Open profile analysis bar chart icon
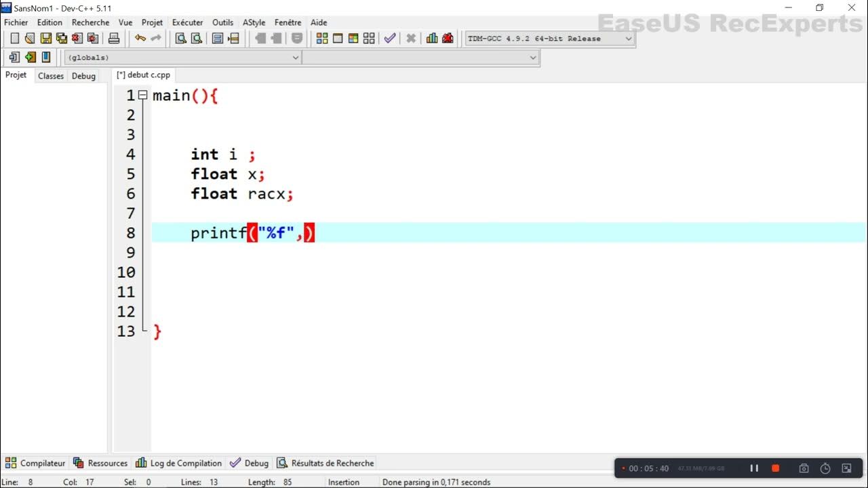Viewport: 868px width, 488px height. 432,39
